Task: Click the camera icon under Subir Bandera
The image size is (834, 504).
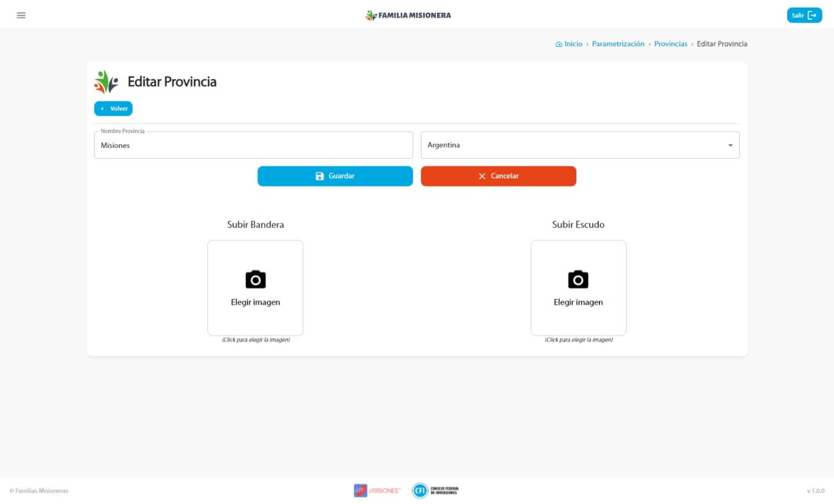Action: coord(255,279)
